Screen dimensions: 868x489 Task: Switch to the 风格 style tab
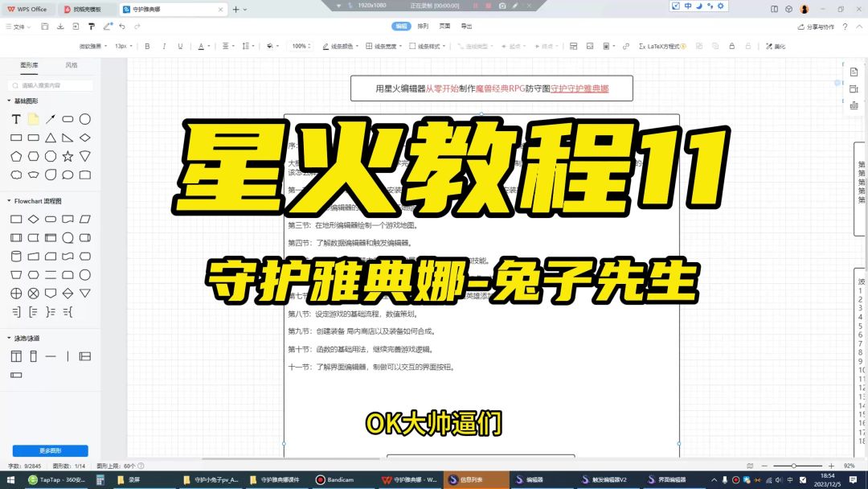72,65
